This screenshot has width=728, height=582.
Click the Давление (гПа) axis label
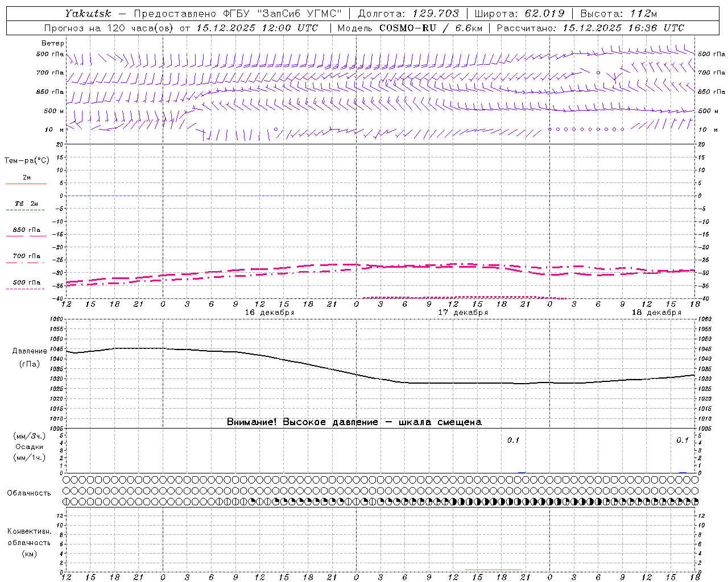[30, 357]
